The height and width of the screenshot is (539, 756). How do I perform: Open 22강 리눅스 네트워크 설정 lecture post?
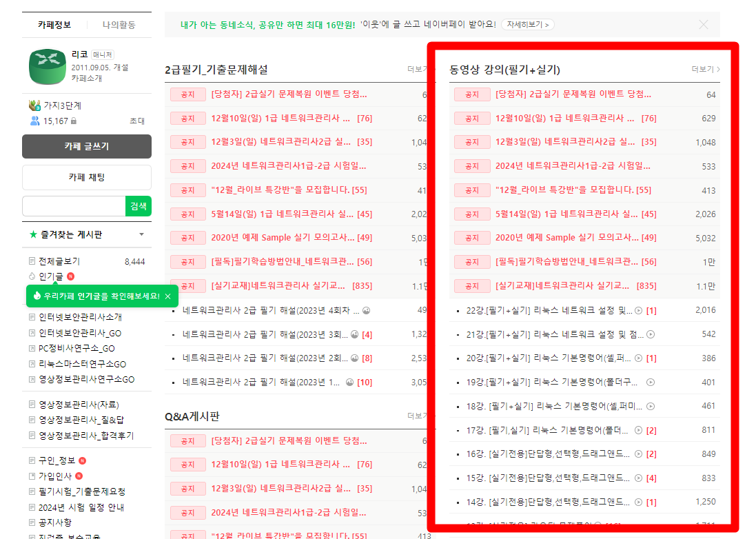click(x=549, y=310)
